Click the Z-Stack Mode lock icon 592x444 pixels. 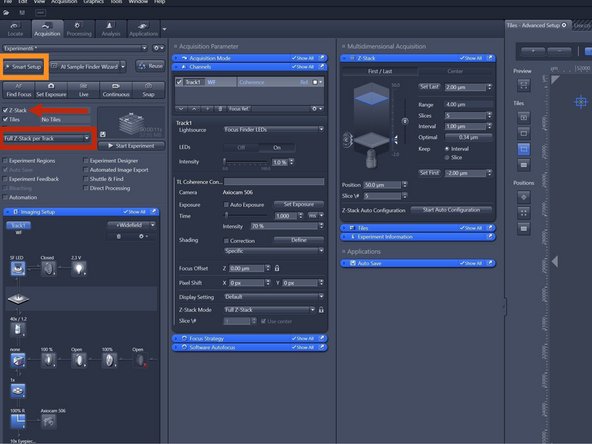(x=321, y=310)
